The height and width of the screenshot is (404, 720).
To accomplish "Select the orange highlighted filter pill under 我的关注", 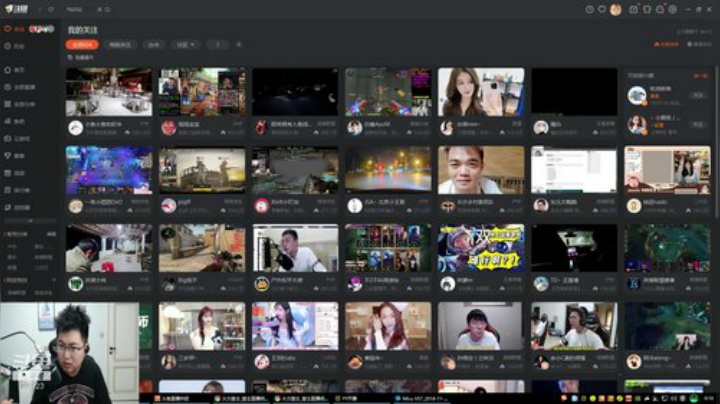I will [x=82, y=45].
